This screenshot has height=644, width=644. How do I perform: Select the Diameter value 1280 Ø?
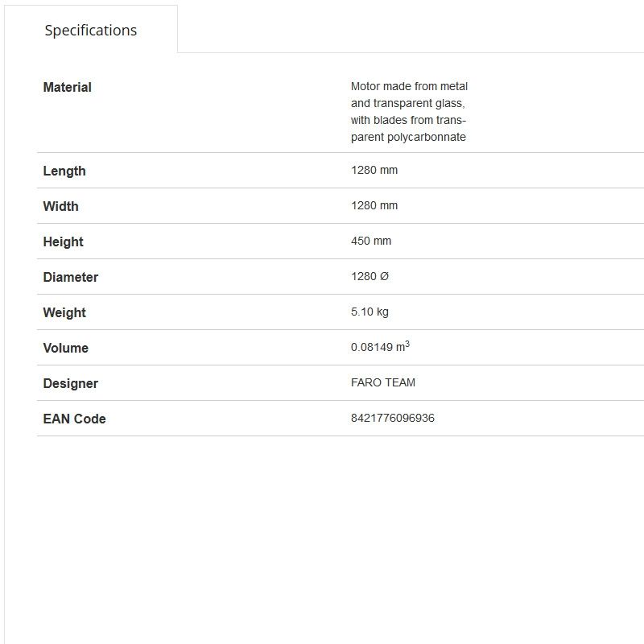pyautogui.click(x=369, y=276)
